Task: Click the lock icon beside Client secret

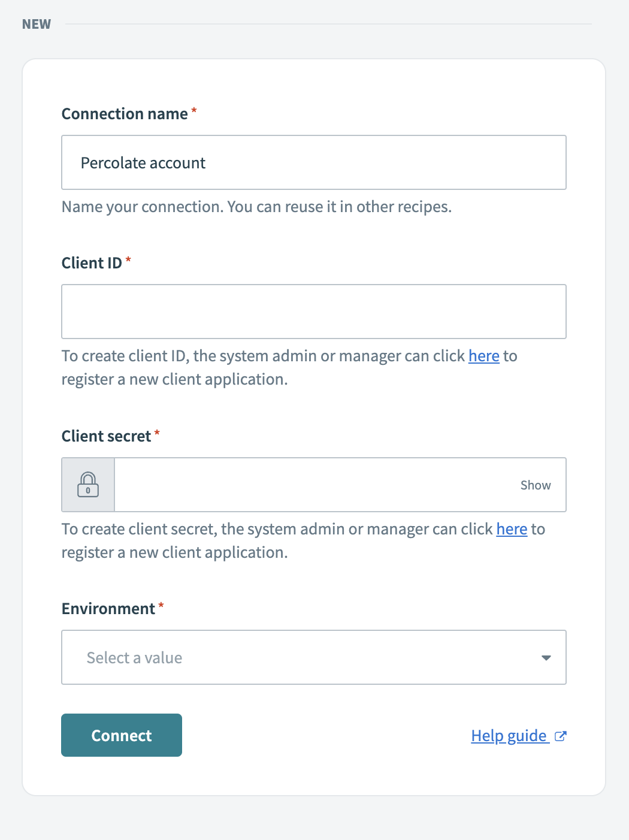Action: click(87, 484)
